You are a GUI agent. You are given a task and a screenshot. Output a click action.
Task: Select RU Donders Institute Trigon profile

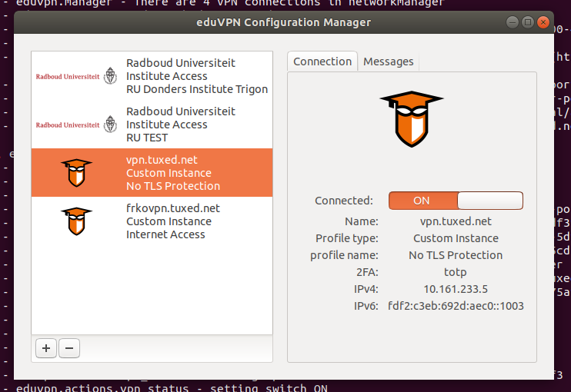coord(152,76)
